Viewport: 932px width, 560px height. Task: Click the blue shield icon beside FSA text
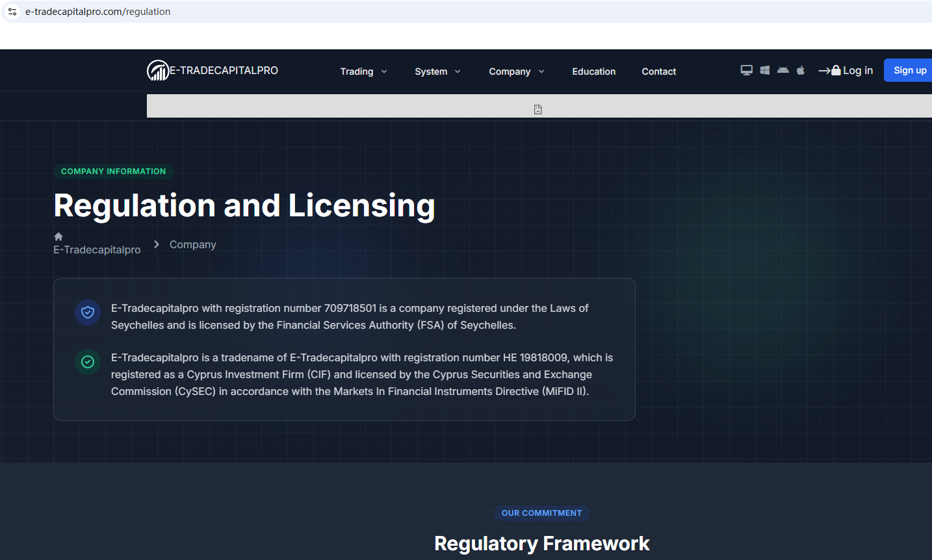(88, 312)
